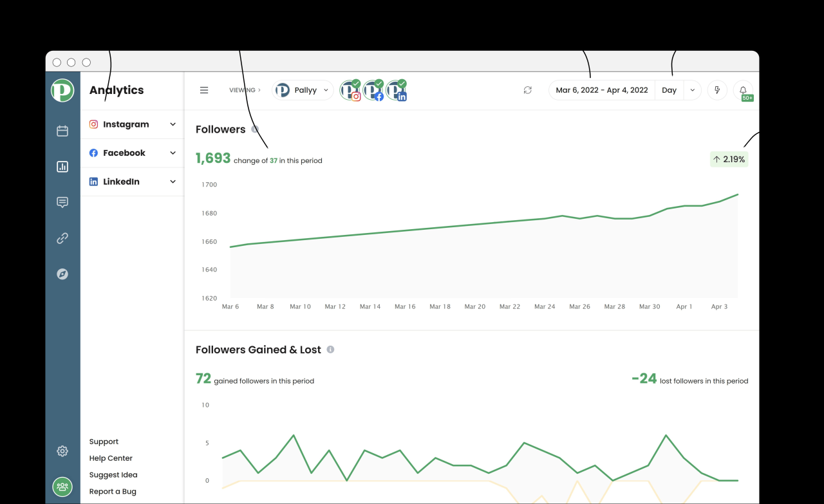
Task: Select the Analytics bar-chart icon in sidebar
Action: (62, 166)
